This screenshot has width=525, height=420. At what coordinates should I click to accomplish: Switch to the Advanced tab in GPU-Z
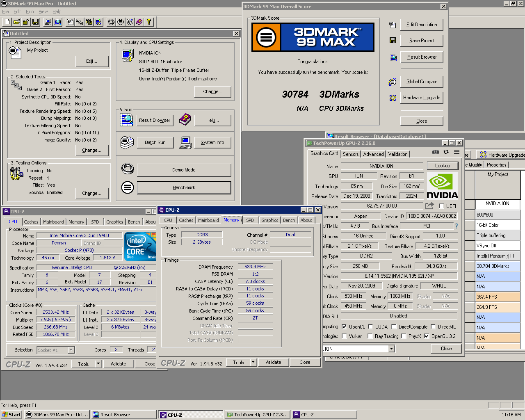coord(374,154)
